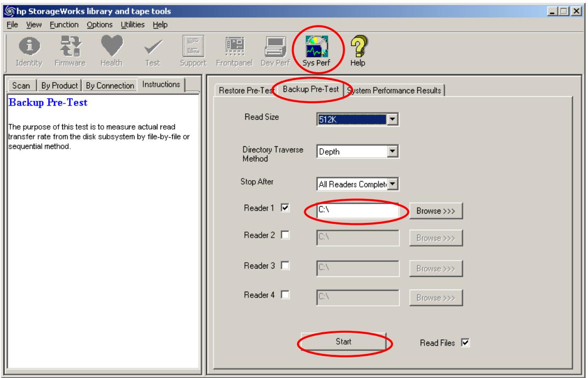
Task: Open the View menu
Action: pos(34,25)
